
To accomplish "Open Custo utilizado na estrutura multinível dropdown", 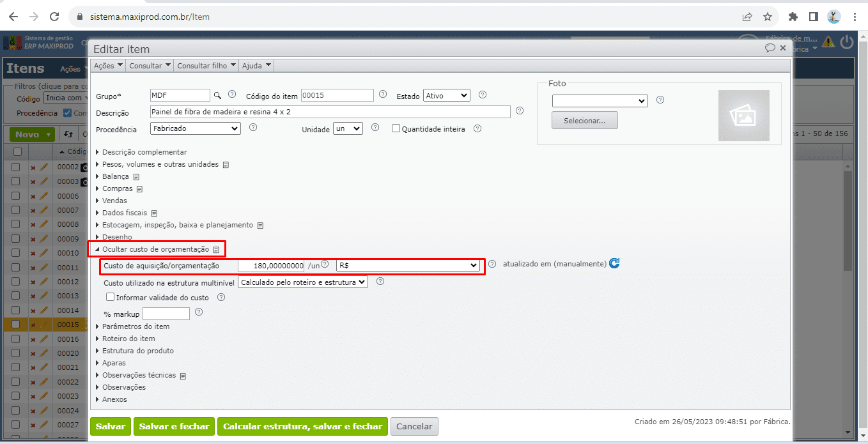I will 303,282.
